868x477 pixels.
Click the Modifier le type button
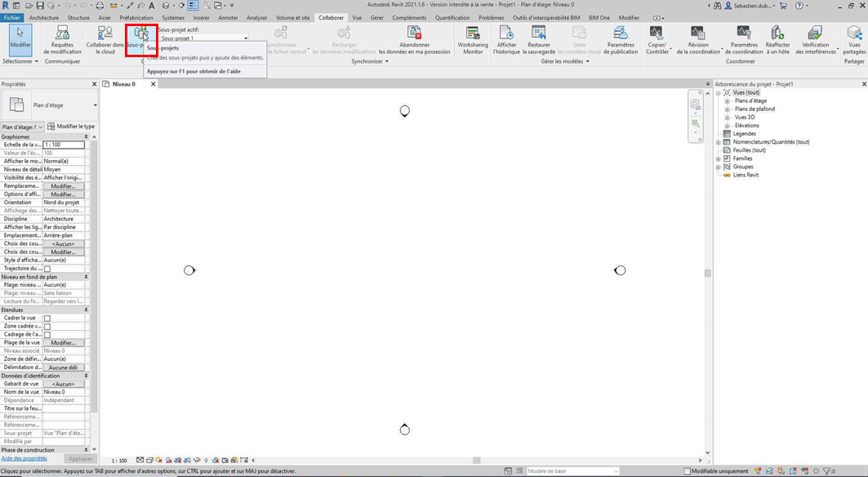(71, 127)
